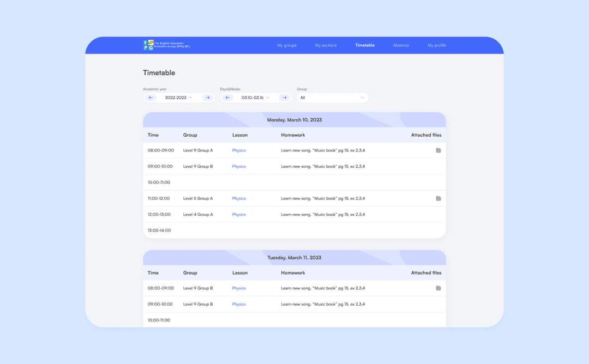This screenshot has height=364, width=589.
Task: Go to next academic year arrow
Action: [x=207, y=98]
